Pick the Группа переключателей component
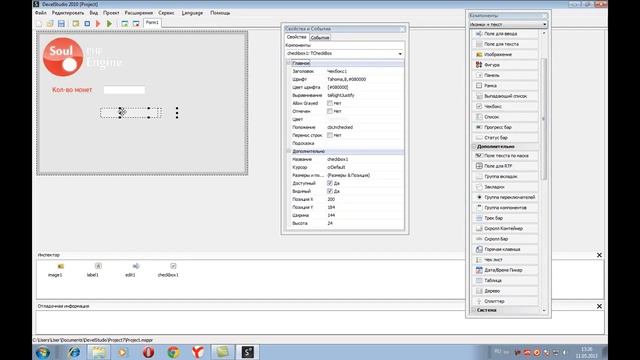Viewport: 640px width, 360px height. pos(505,197)
